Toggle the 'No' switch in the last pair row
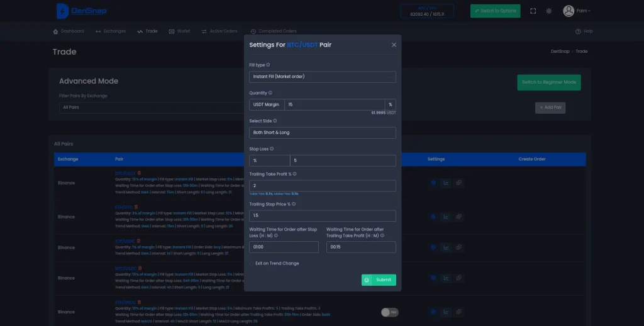Screen dimensions: 644x326 pyautogui.click(x=389, y=312)
